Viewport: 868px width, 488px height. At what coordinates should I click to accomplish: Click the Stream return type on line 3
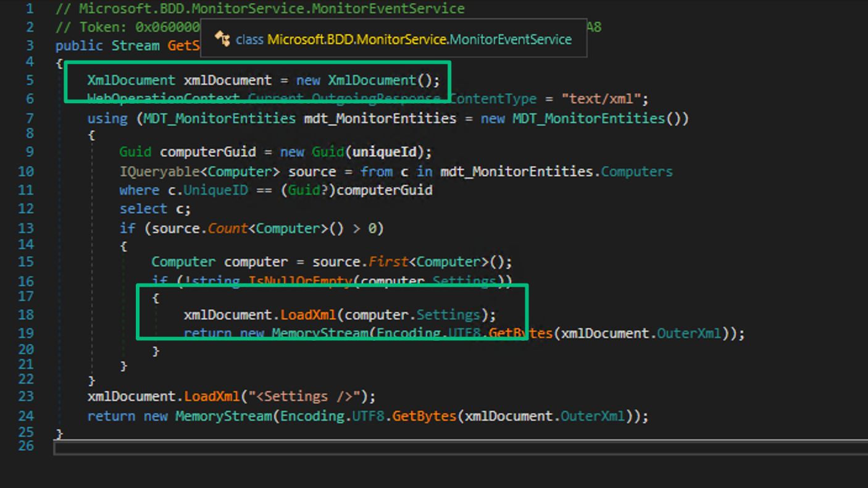(x=135, y=46)
